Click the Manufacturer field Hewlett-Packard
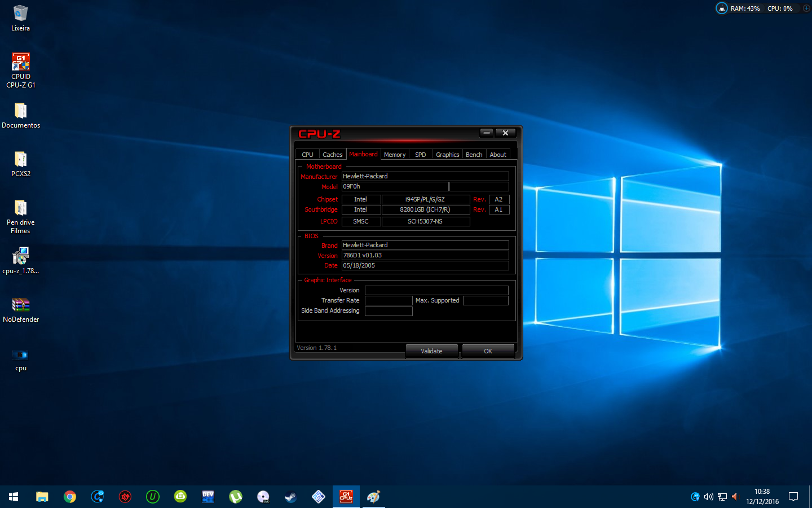This screenshot has width=812, height=508. (425, 176)
